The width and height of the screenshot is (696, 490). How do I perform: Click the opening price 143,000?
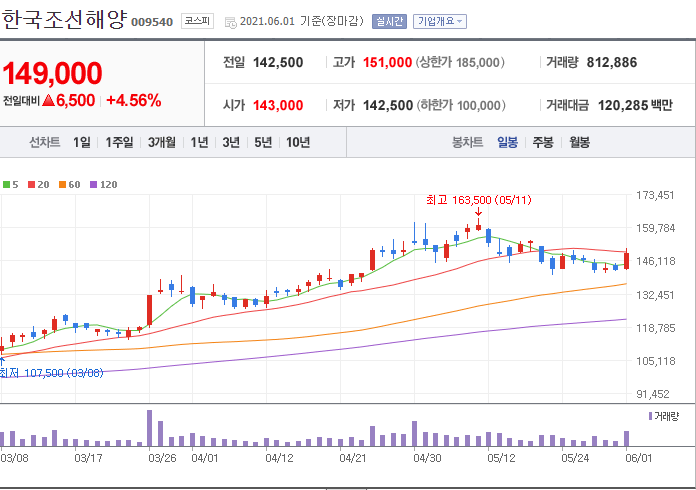click(278, 106)
